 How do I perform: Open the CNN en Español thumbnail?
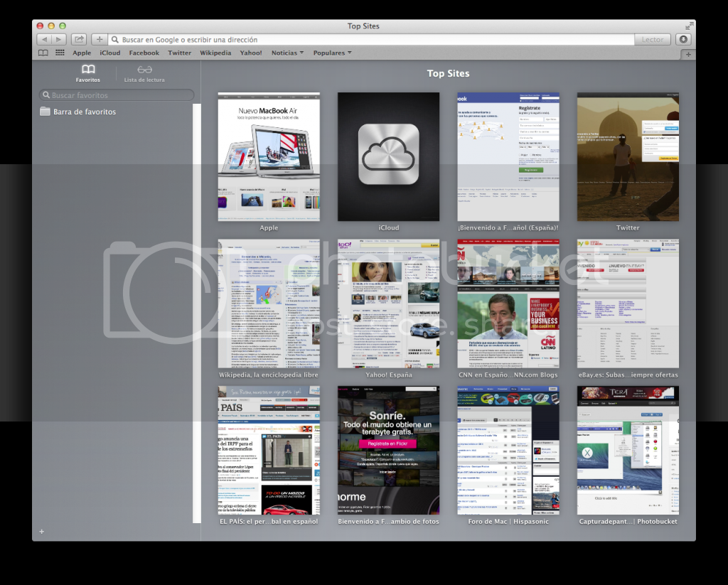point(508,304)
